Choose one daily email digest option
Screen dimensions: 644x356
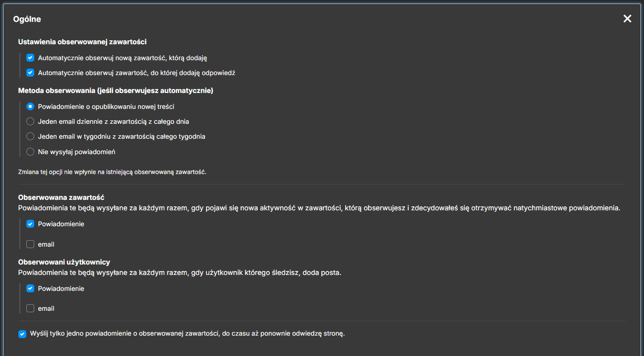pos(30,121)
